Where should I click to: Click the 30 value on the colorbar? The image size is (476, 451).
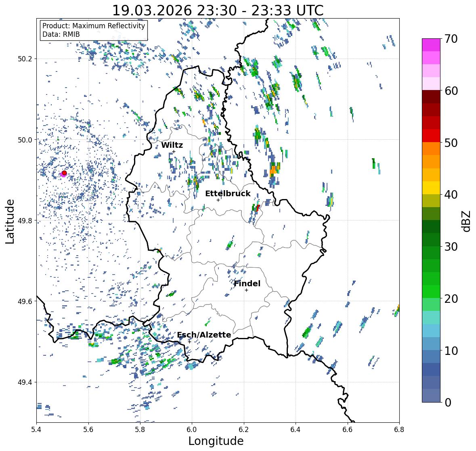451,247
